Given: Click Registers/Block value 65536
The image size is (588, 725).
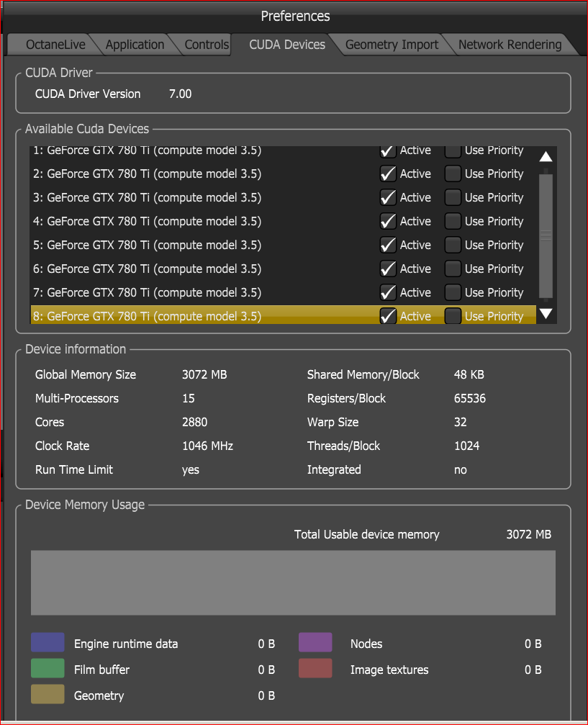Looking at the screenshot, I should click(x=470, y=399).
